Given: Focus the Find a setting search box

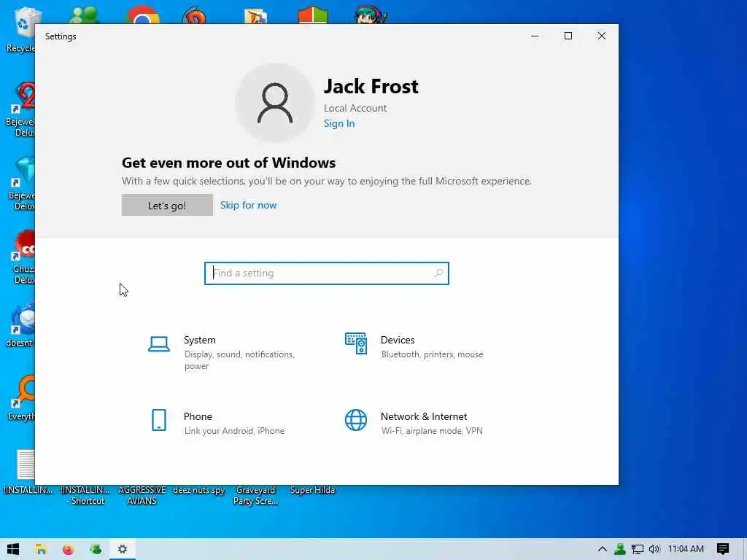Looking at the screenshot, I should [327, 273].
